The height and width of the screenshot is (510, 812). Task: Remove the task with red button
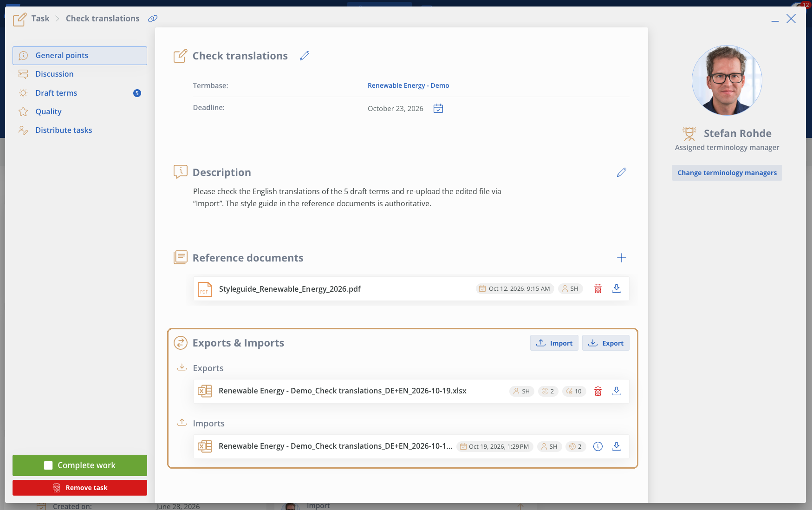click(80, 488)
